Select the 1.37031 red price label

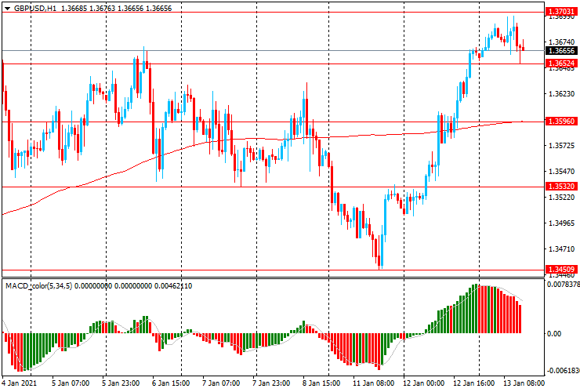(x=560, y=12)
